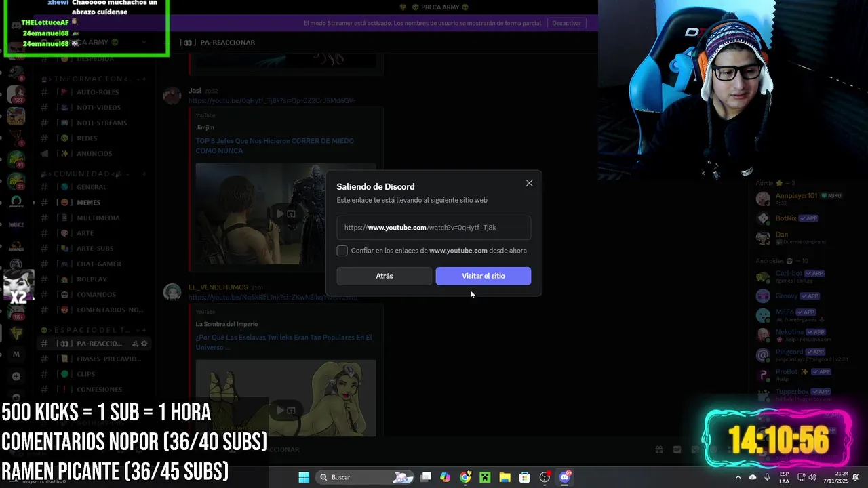Image resolution: width=868 pixels, height=488 pixels.
Task: Click the youtube.com URL field in the dialog
Action: click(x=434, y=228)
